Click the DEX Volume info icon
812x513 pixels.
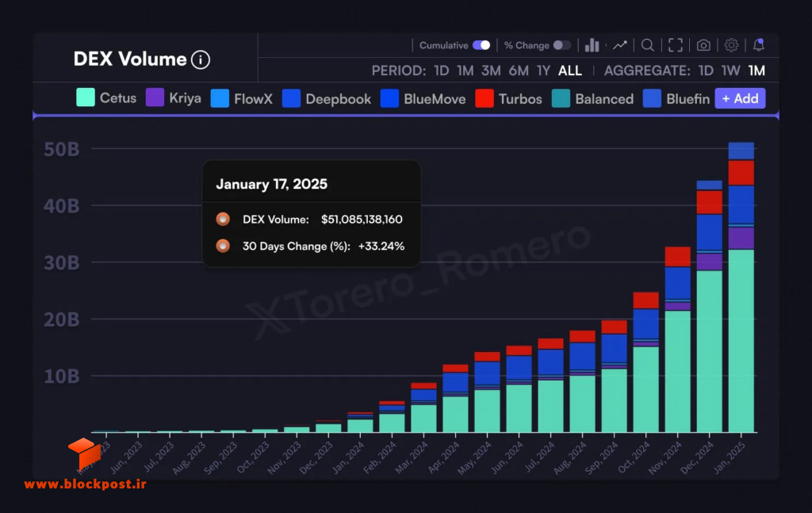click(201, 59)
